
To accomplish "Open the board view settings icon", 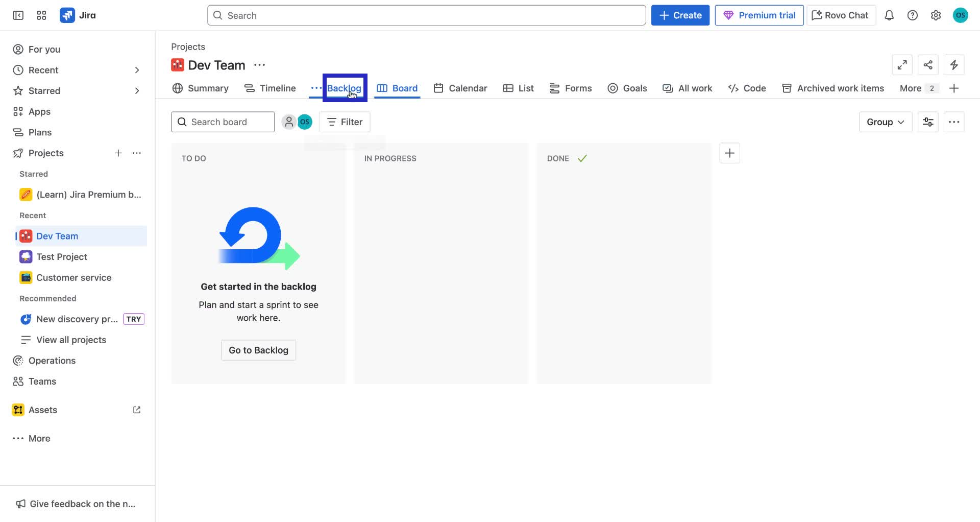I will pos(928,122).
